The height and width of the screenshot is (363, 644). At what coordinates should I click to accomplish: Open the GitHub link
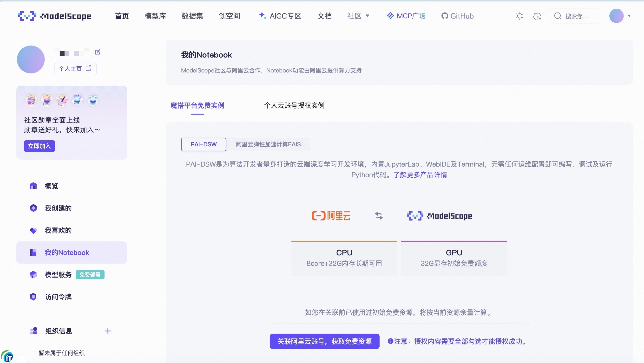457,16
